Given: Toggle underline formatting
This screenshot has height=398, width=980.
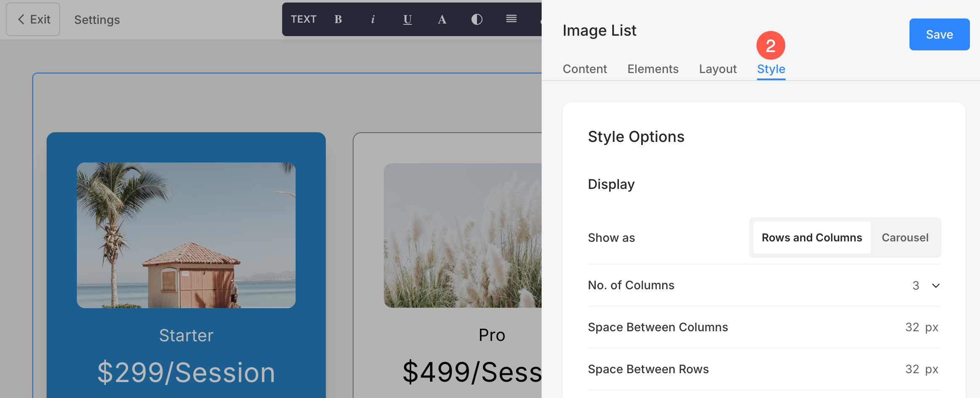Looking at the screenshot, I should tap(407, 19).
